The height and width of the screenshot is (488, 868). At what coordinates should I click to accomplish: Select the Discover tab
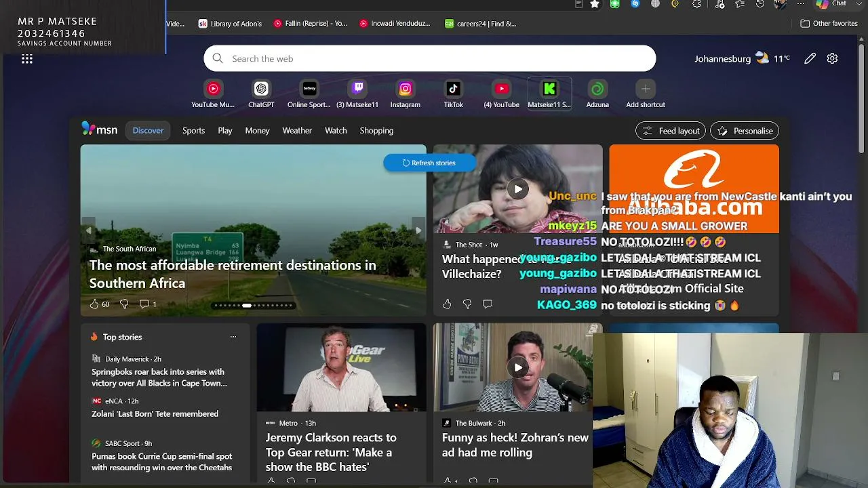pos(148,131)
